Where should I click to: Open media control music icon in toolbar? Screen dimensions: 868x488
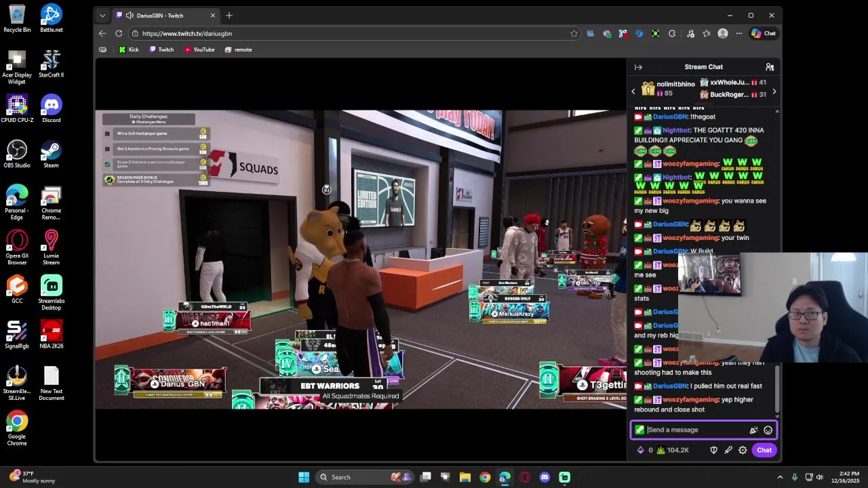click(x=690, y=33)
